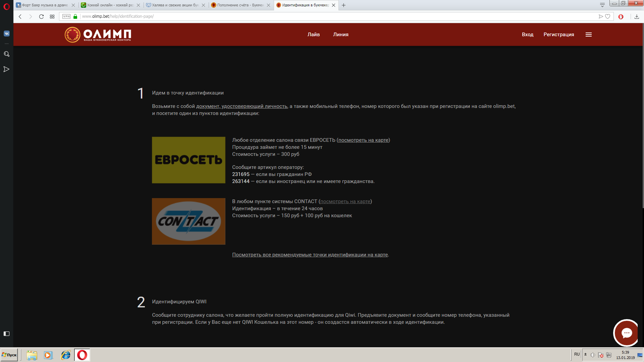The height and width of the screenshot is (362, 644).
Task: Open the network status tray icon
Action: 609,355
